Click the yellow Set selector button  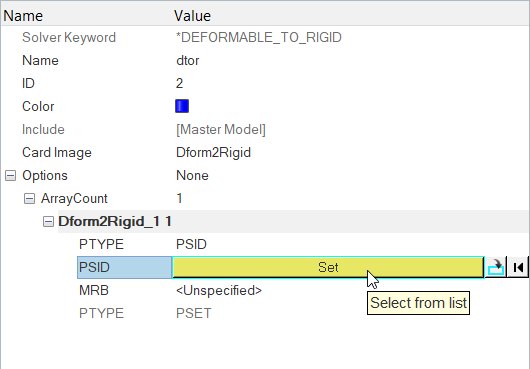click(x=328, y=267)
